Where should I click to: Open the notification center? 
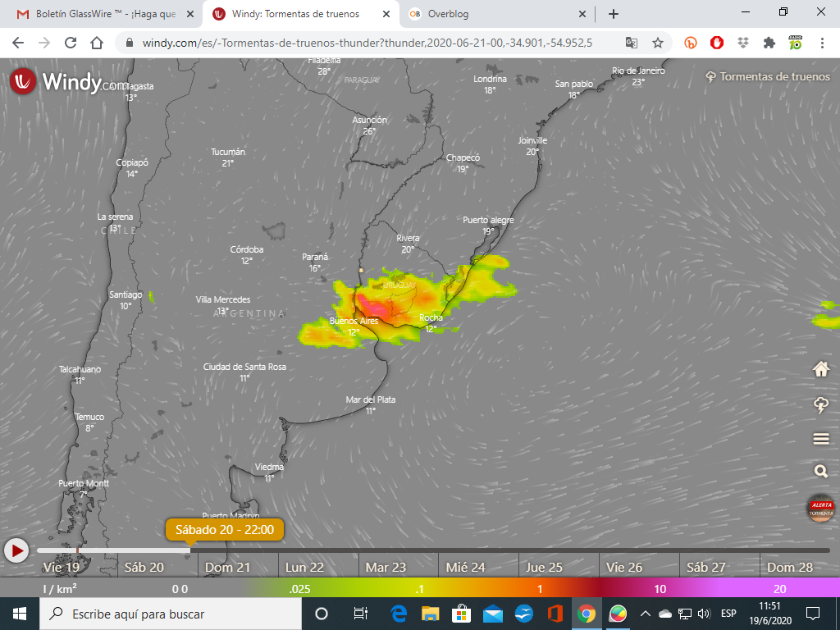[x=813, y=614]
